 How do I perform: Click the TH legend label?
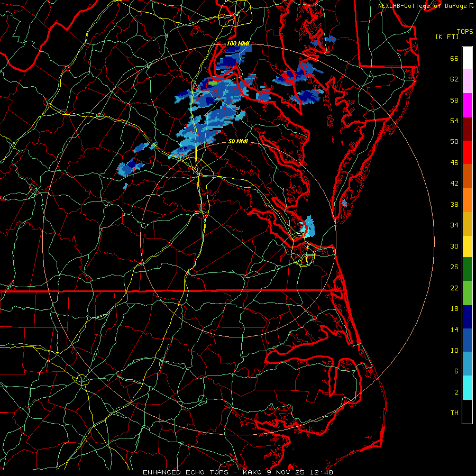(x=454, y=413)
